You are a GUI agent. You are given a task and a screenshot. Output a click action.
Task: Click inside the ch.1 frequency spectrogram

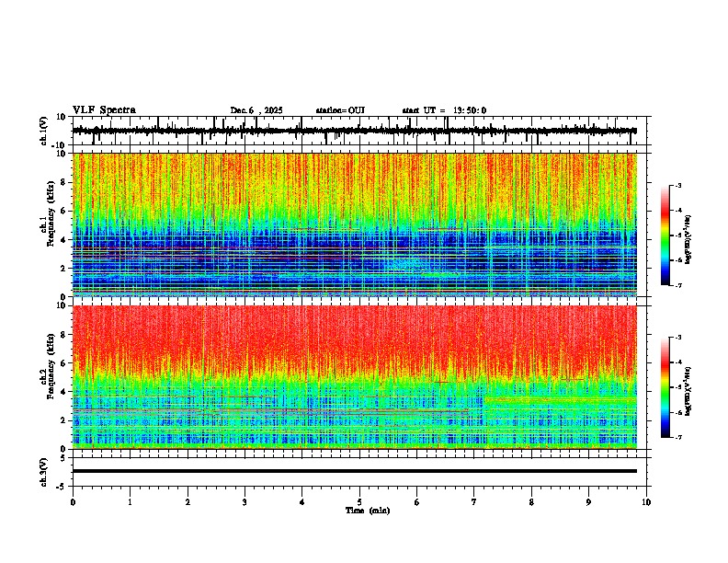click(355, 224)
